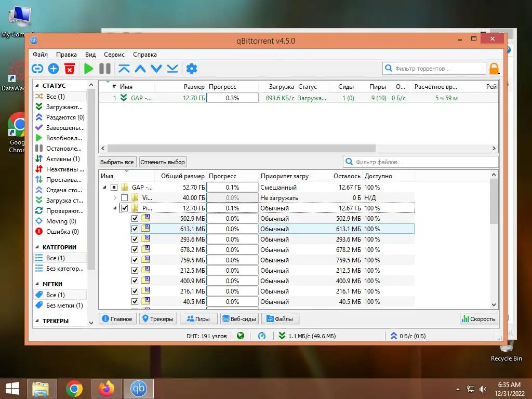The width and height of the screenshot is (532, 399).
Task: Open the Веб-сиды tab button
Action: click(239, 319)
